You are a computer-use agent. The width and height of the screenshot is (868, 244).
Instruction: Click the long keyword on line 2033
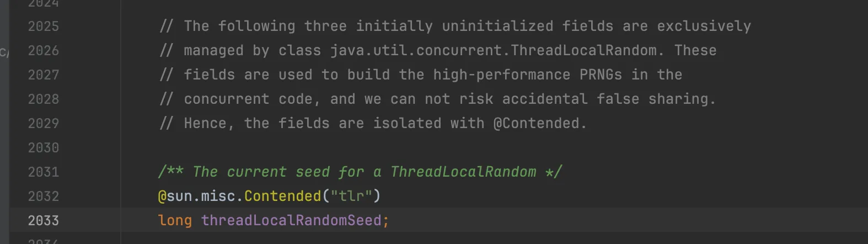[x=175, y=221]
